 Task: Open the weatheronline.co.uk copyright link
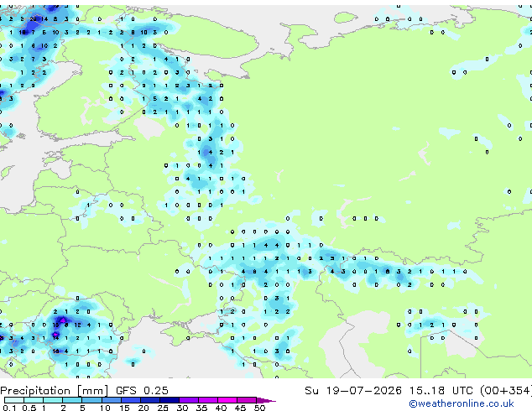point(462,403)
